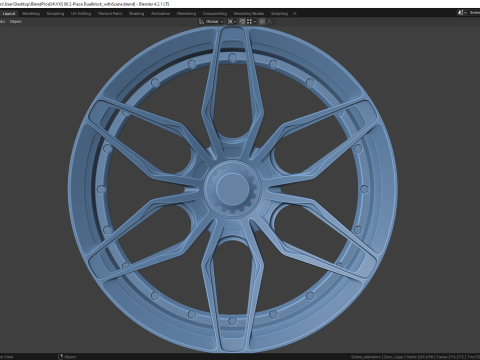Open the pivot point dropdown
Screen dimensions: 480x360
[x=232, y=22]
